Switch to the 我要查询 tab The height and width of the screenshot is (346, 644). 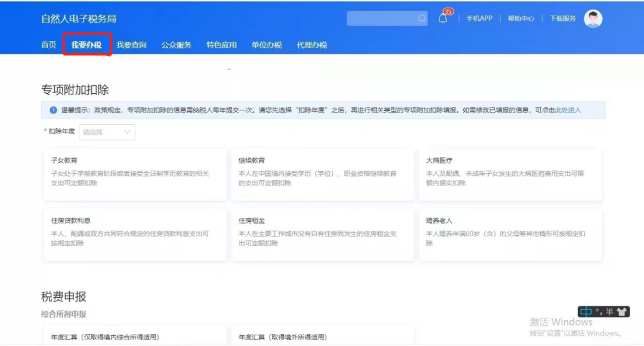(134, 44)
